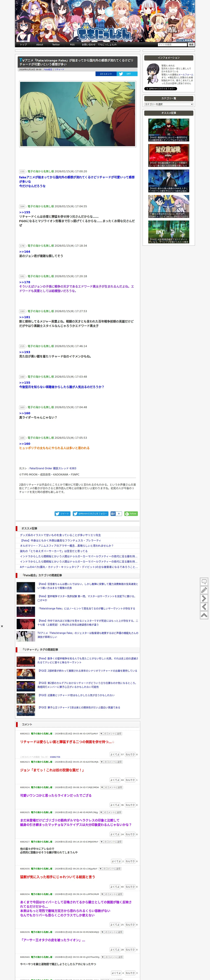The height and width of the screenshot is (980, 210).
Task: Click the pencil write-comment floating icon
Action: (x=204, y=590)
